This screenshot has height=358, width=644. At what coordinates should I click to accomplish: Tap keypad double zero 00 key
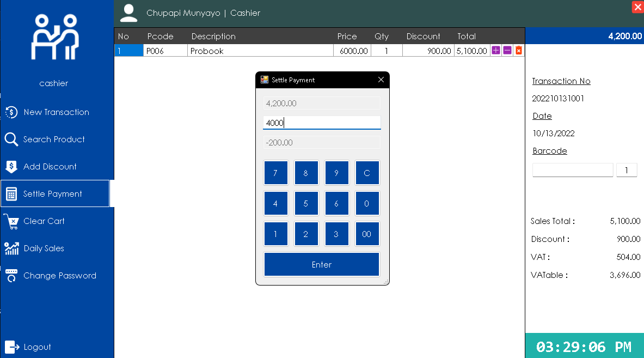click(367, 234)
